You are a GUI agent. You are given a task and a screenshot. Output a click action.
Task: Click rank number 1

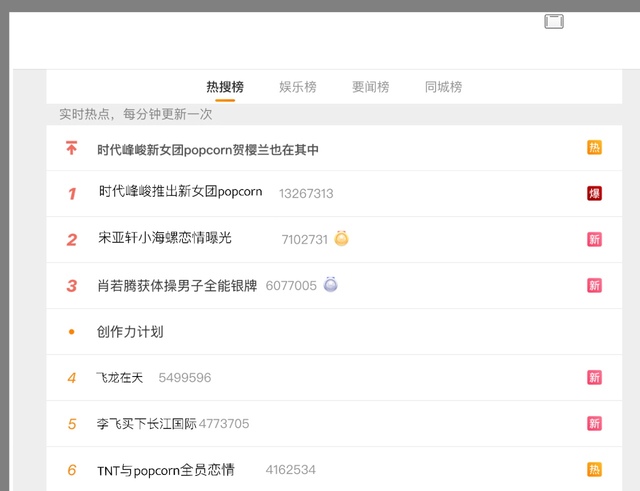click(72, 193)
